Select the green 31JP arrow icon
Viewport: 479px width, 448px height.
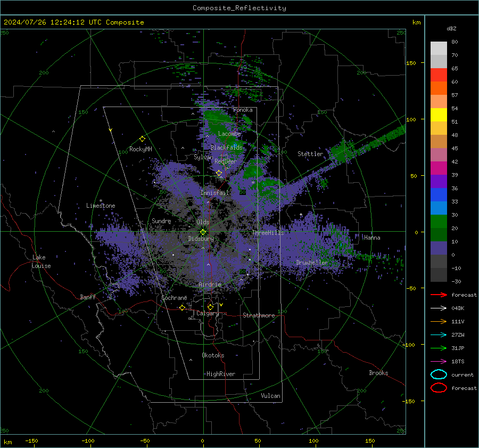439,348
